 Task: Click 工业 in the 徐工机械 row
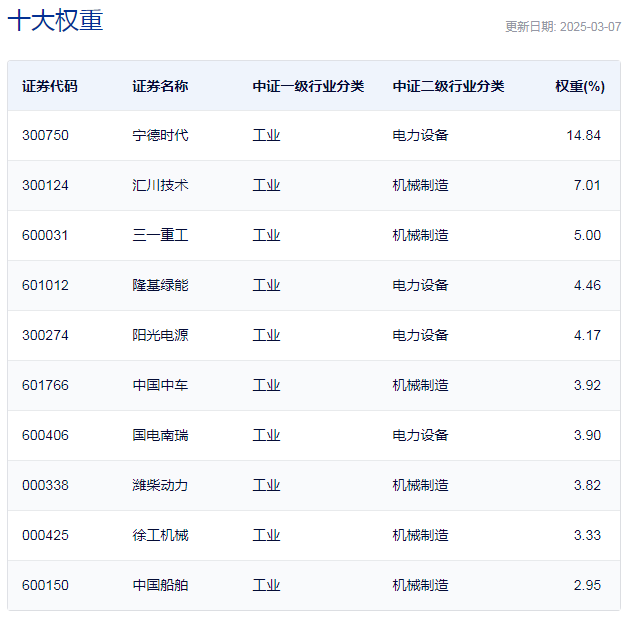tap(266, 535)
